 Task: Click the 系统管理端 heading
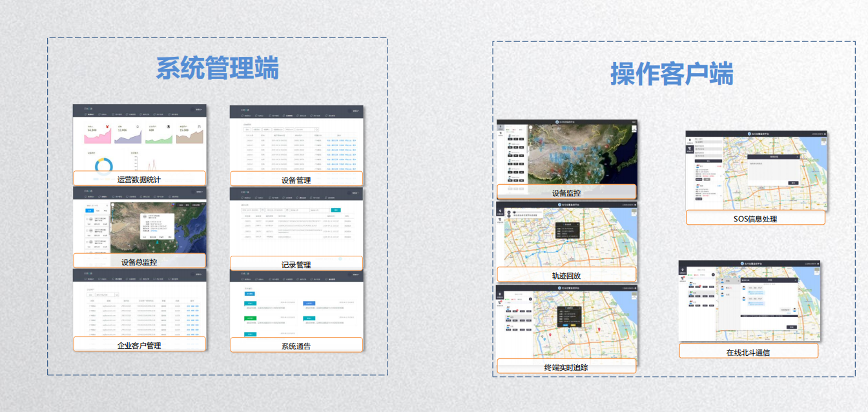pos(217,68)
